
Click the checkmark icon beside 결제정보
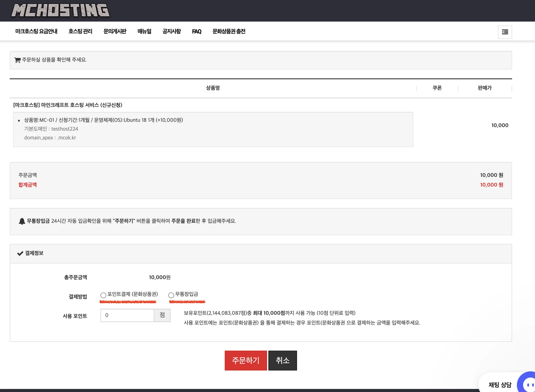click(20, 253)
